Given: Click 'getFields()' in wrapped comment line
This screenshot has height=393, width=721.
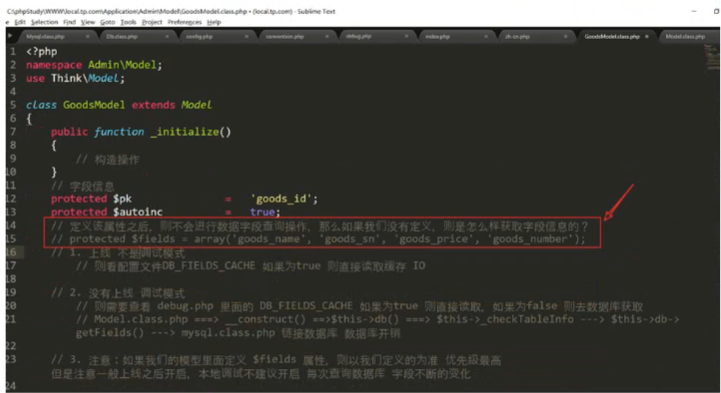Looking at the screenshot, I should (109, 333).
